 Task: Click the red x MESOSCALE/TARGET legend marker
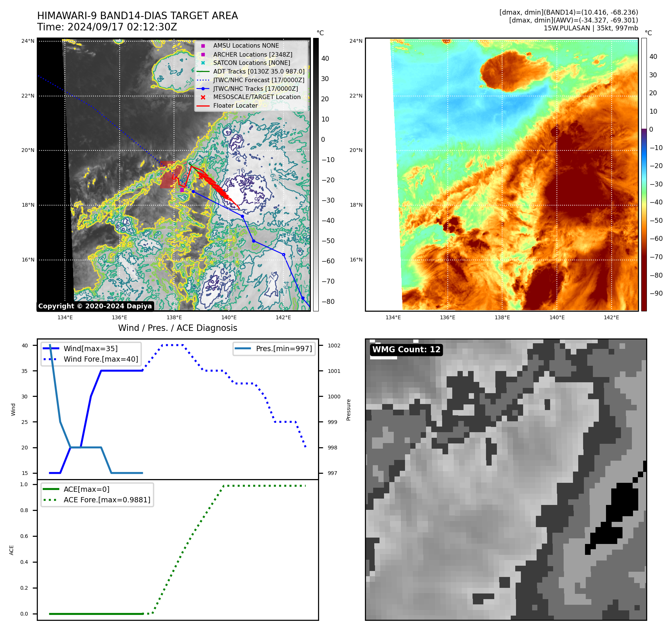(x=203, y=97)
